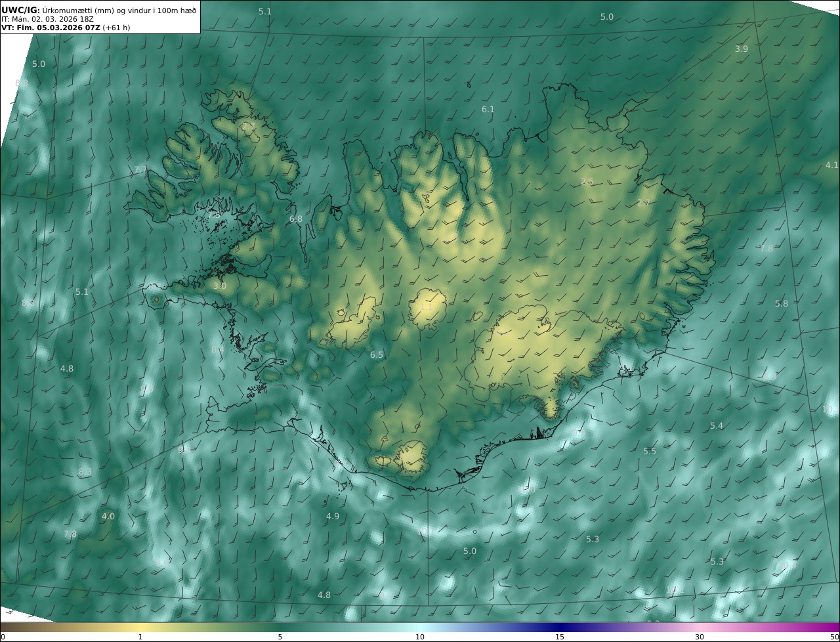Click the 4.0 precipitation value

click(108, 517)
